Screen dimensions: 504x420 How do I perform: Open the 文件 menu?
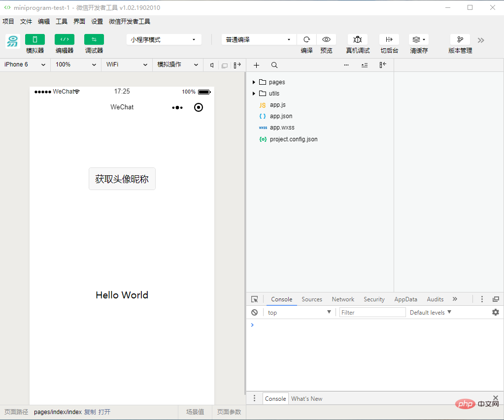[x=26, y=22]
